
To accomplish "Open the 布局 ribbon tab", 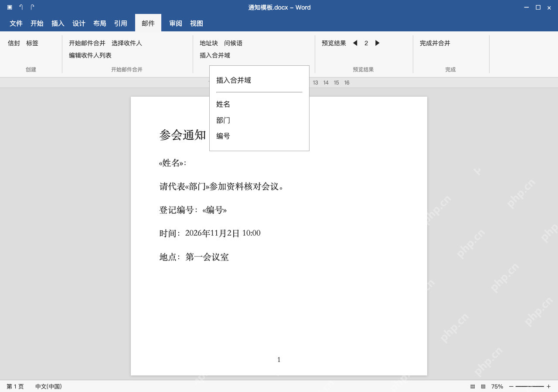I will tap(100, 23).
